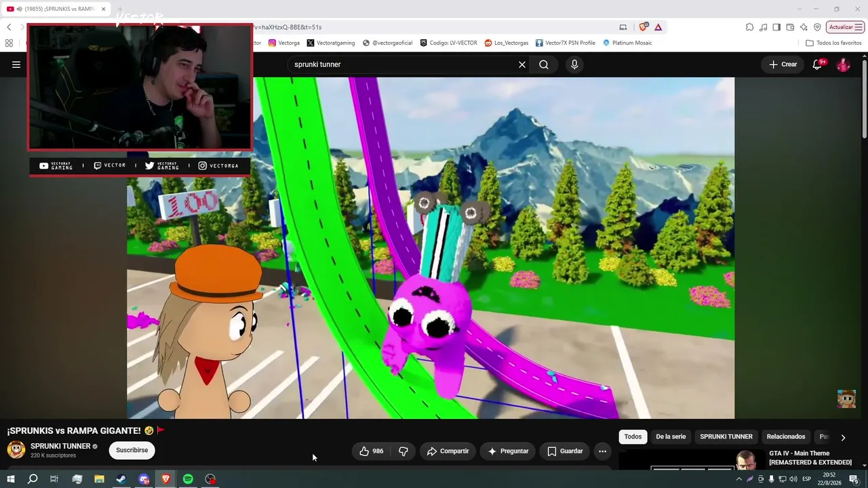Clear the 'sprunki tunner' search query
Viewport: 868px width, 488px height.
coord(522,64)
